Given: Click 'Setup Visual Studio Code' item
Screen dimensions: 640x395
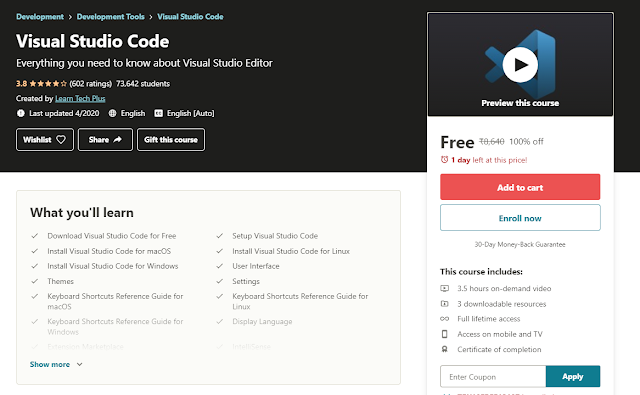Looking at the screenshot, I should pos(275,236).
